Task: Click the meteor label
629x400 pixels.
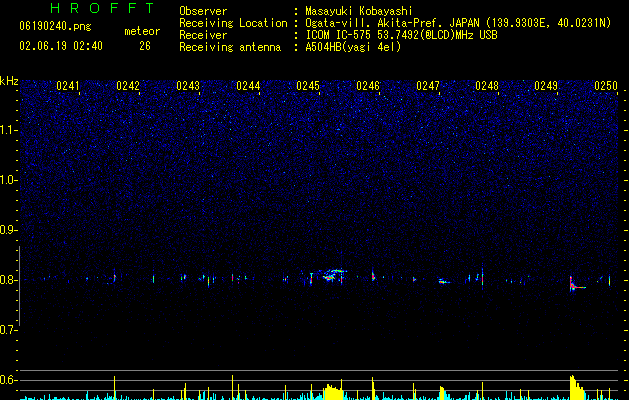Action: pyautogui.click(x=142, y=31)
